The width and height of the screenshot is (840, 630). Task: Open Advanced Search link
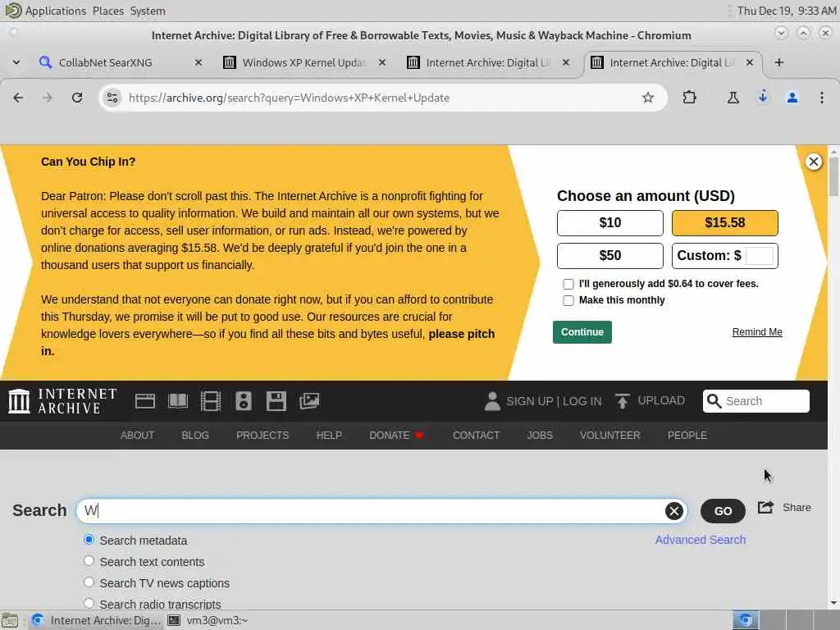[701, 540]
